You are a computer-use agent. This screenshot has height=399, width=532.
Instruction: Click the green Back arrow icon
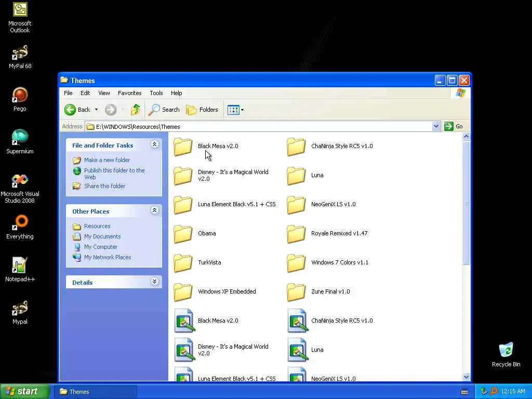click(70, 110)
